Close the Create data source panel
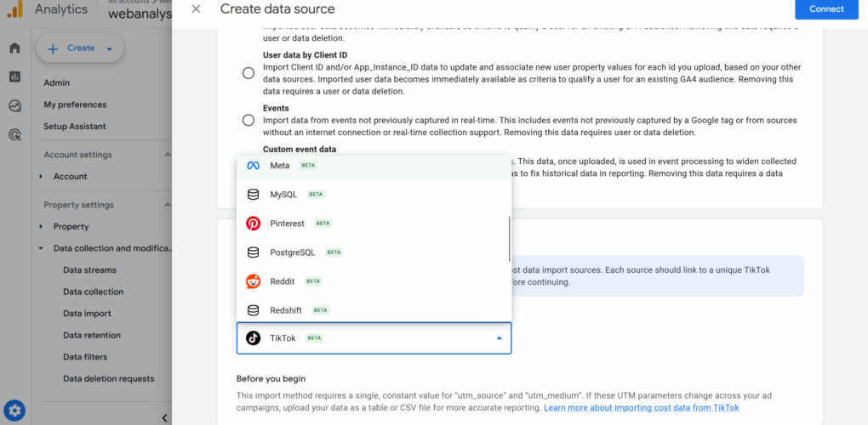This screenshot has height=425, width=868. tap(196, 9)
